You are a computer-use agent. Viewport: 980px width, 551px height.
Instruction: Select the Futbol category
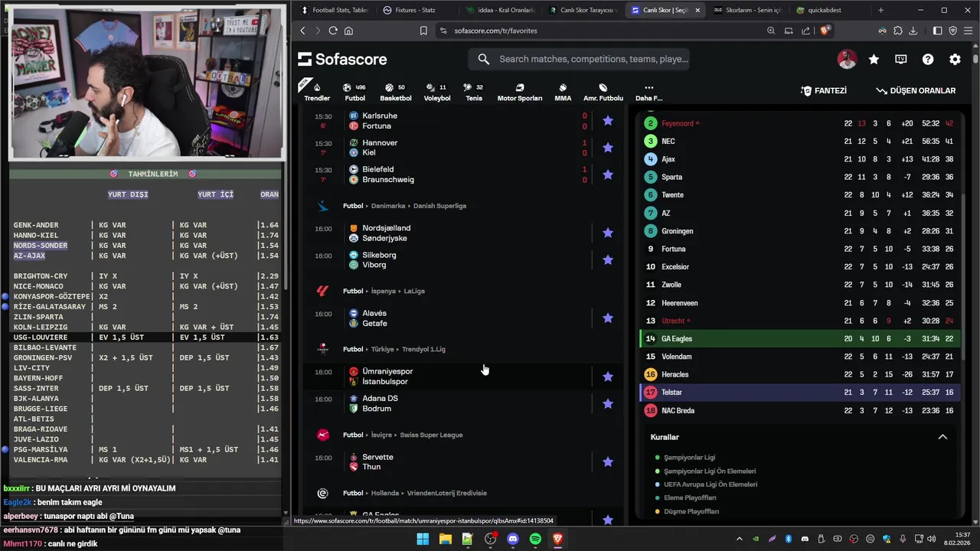click(x=354, y=92)
